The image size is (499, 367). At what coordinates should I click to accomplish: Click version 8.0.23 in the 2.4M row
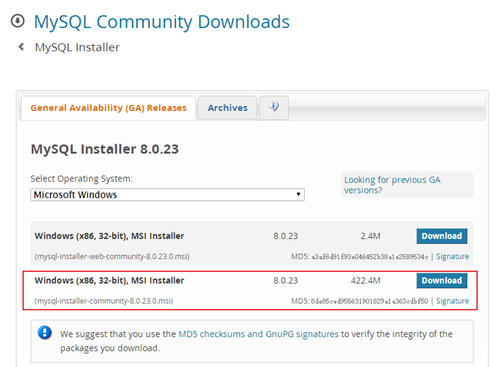[286, 236]
